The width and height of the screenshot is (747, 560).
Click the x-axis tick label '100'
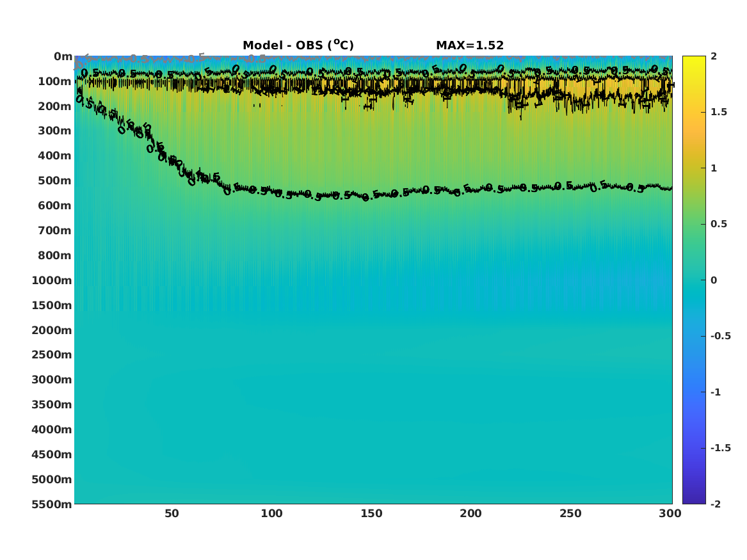click(271, 514)
